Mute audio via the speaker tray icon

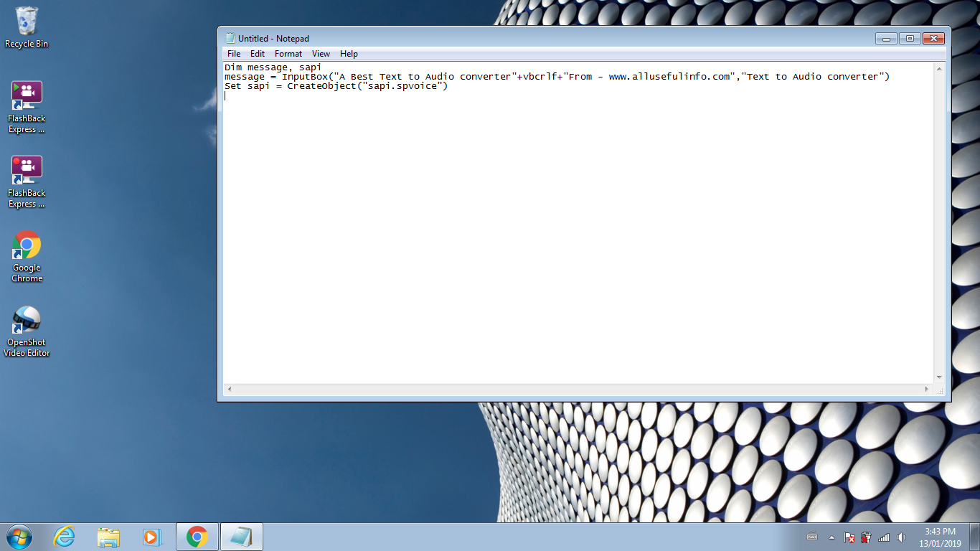point(900,537)
